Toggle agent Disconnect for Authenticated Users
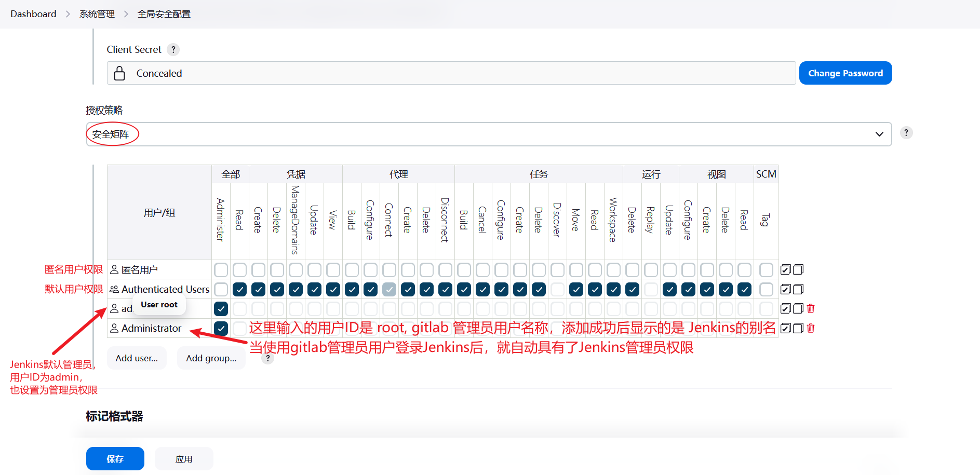Screen dimensions: 980x475 pyautogui.click(x=446, y=289)
